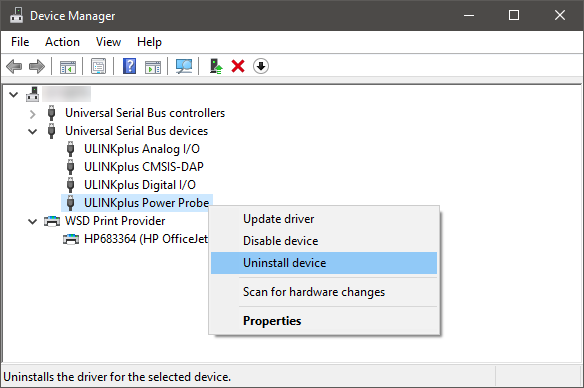Open the View menu

tap(108, 42)
